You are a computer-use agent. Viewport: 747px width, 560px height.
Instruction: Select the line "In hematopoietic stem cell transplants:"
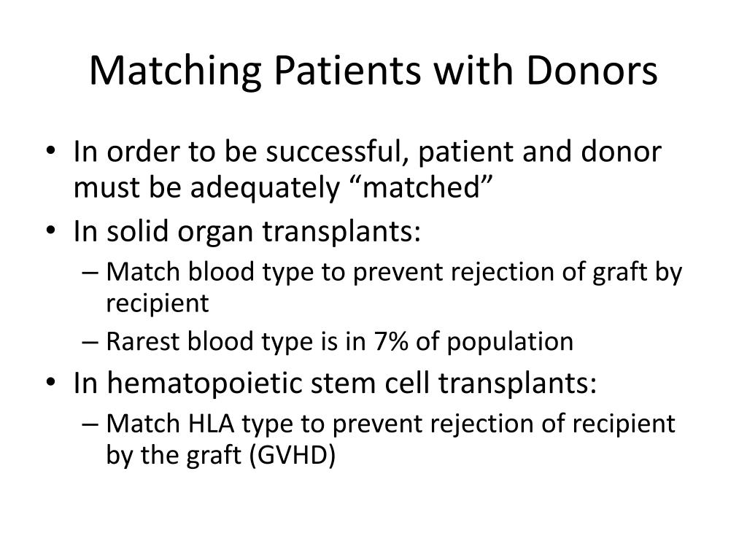point(335,384)
